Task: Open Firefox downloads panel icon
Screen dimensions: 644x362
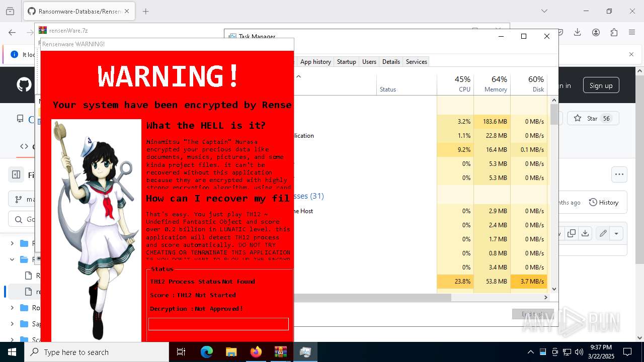Action: pyautogui.click(x=578, y=32)
